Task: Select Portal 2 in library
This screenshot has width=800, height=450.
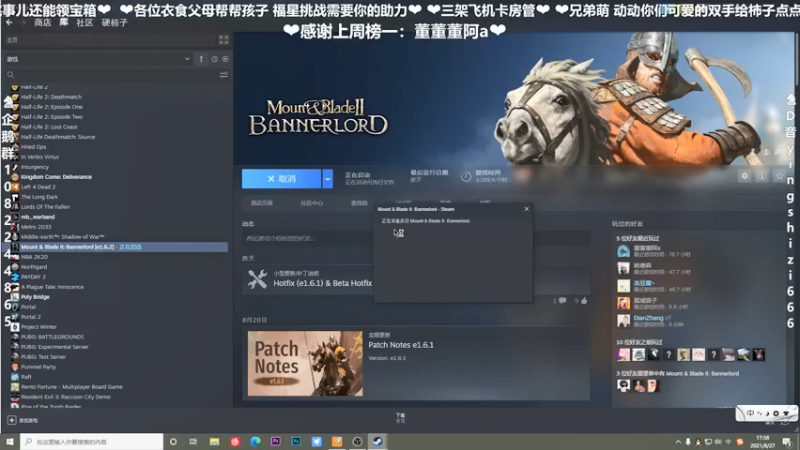Action: pos(31,317)
